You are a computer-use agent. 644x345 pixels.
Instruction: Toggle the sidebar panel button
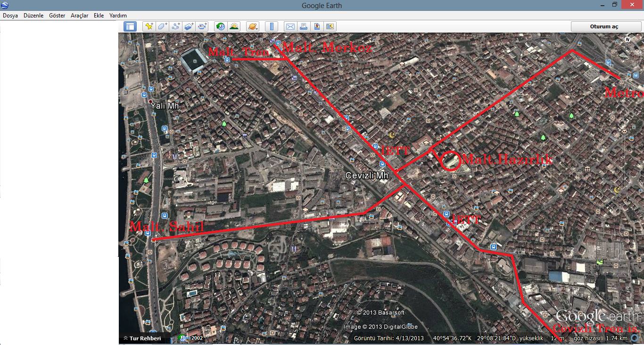pyautogui.click(x=130, y=26)
